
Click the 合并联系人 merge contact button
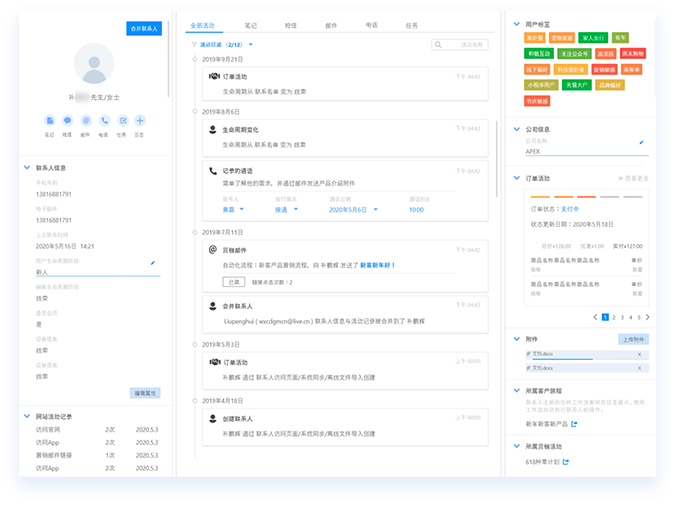(144, 28)
